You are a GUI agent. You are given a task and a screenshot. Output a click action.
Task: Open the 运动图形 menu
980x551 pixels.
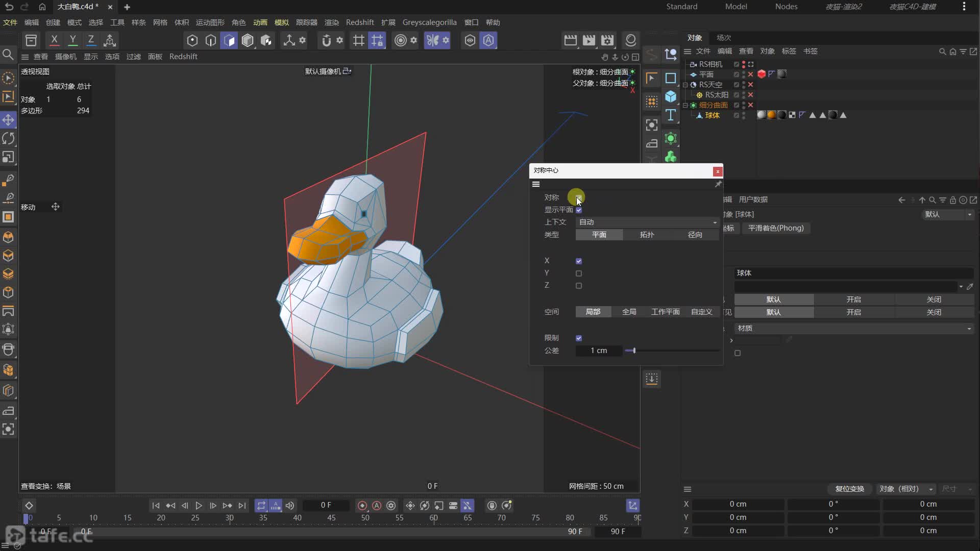tap(210, 22)
